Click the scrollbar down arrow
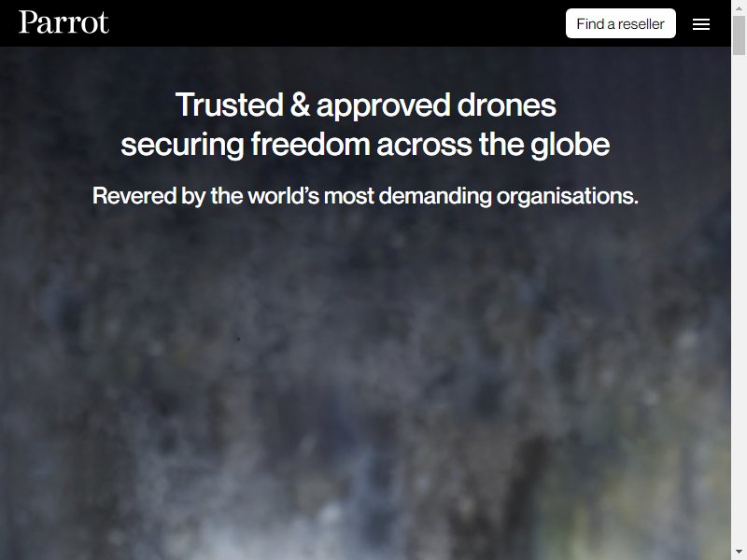This screenshot has height=560, width=747. coord(739,552)
